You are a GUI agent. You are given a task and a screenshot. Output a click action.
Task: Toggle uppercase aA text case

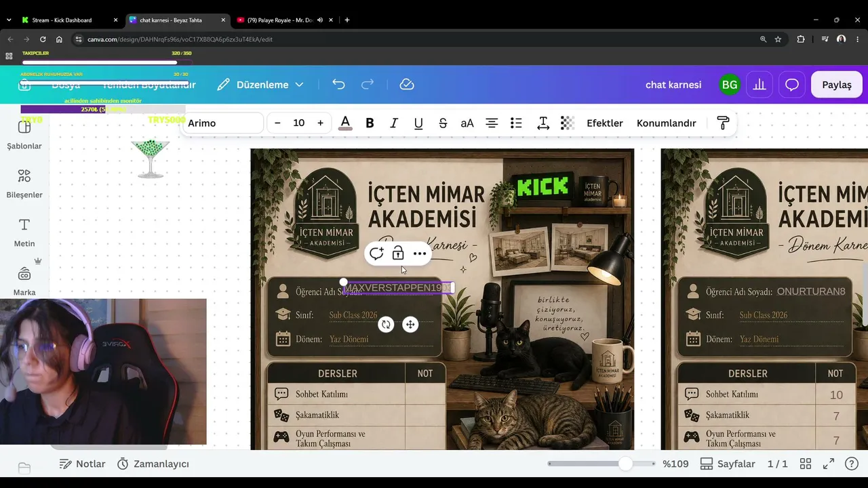click(x=467, y=123)
